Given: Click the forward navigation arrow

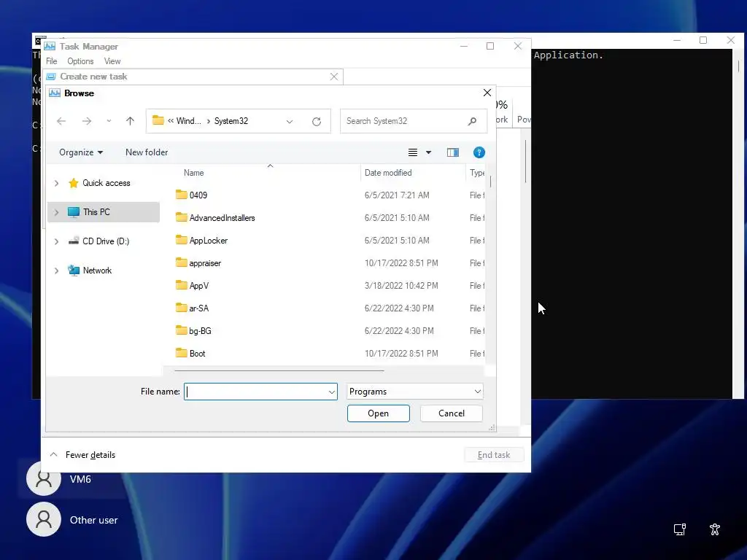Looking at the screenshot, I should pyautogui.click(x=87, y=121).
